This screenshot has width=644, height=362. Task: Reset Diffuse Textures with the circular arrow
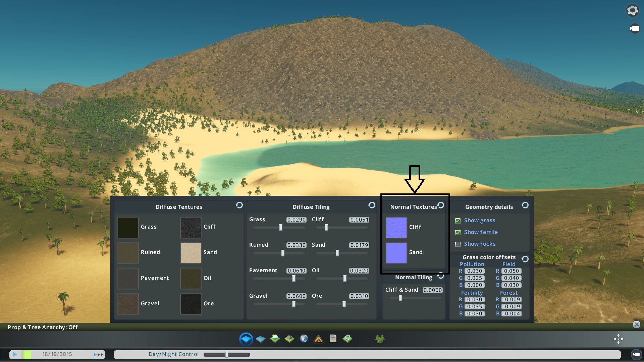(x=239, y=206)
